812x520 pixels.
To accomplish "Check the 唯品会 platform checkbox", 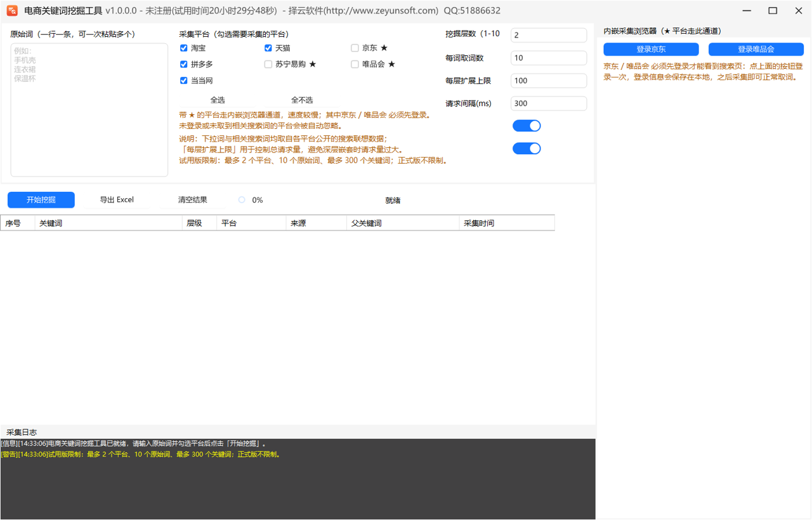I will 355,64.
